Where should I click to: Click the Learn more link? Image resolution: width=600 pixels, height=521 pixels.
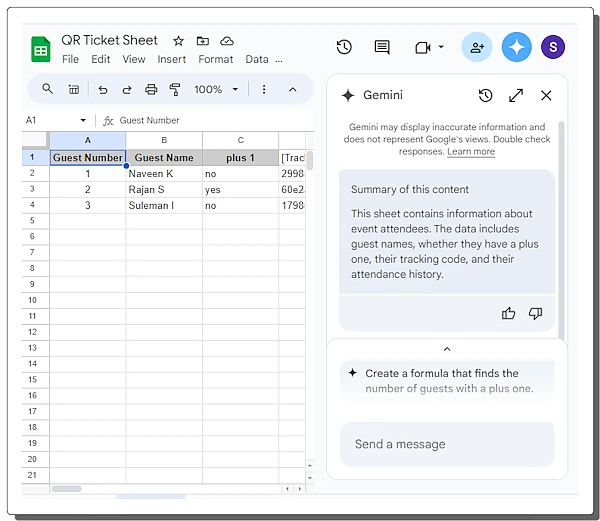(470, 152)
